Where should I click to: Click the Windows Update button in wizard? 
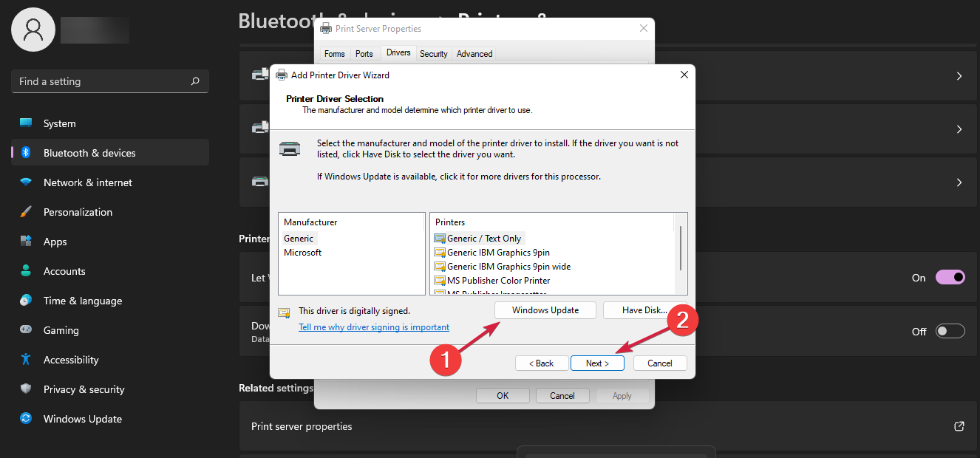[x=545, y=310]
